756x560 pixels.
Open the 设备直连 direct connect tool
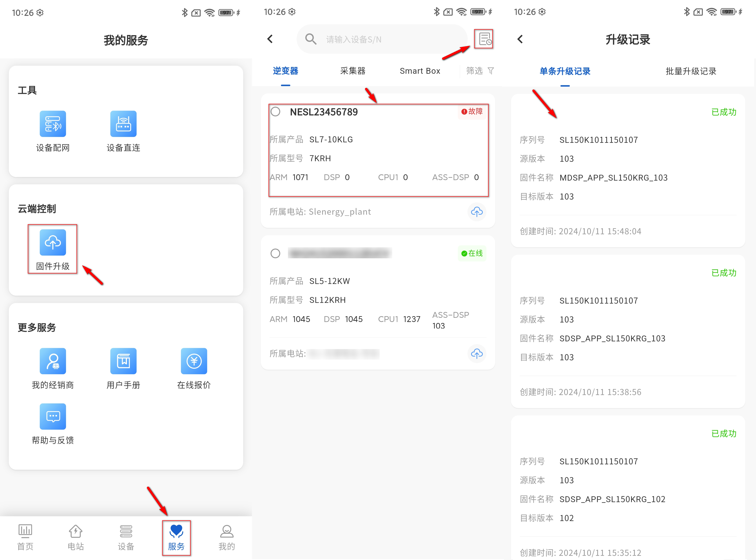click(123, 124)
